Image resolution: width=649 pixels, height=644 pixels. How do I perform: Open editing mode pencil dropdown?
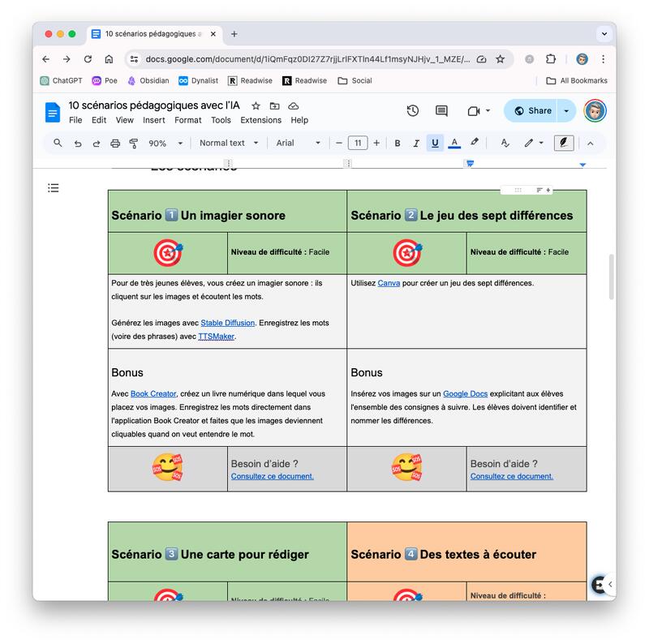tap(534, 144)
